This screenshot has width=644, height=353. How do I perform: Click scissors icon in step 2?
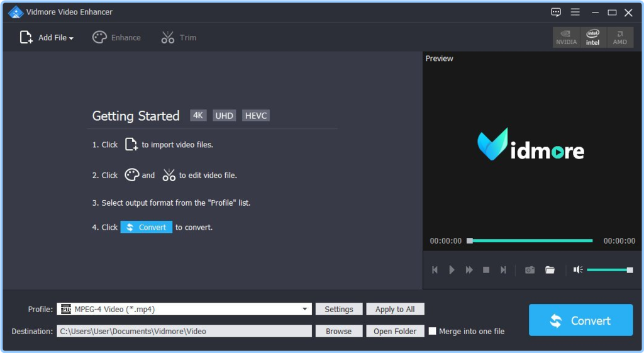(x=169, y=175)
